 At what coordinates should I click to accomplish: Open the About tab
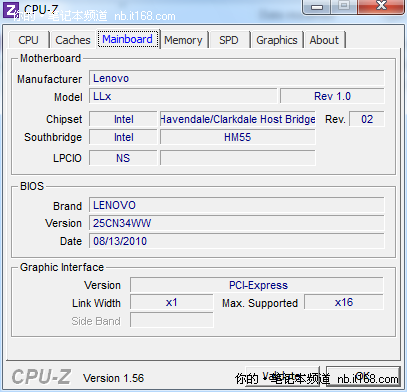coord(324,40)
